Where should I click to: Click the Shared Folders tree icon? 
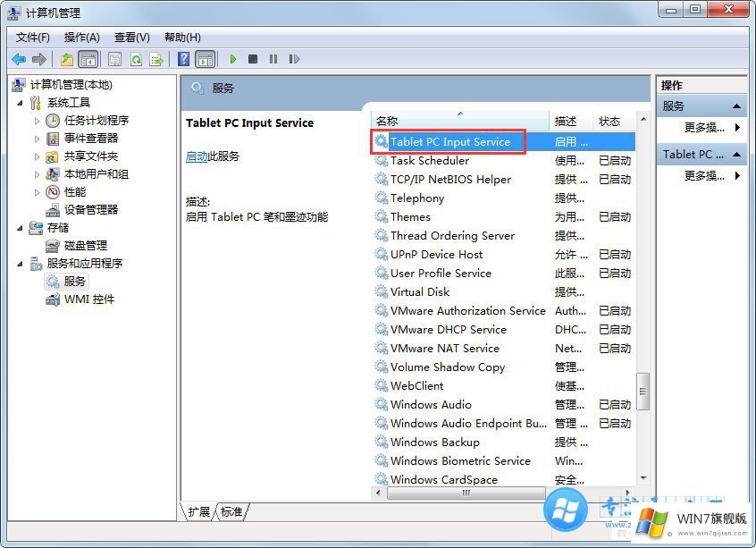tap(52, 156)
